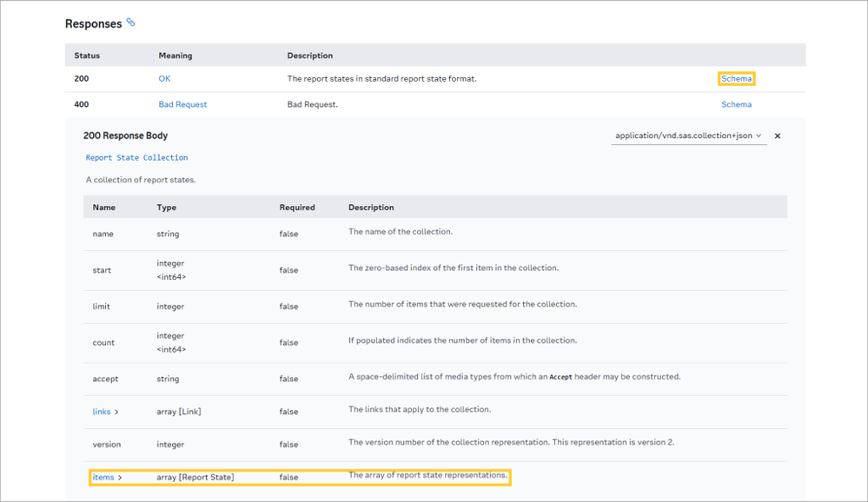The height and width of the screenshot is (502, 868).
Task: Click the 200 Response Body title
Action: click(x=125, y=135)
